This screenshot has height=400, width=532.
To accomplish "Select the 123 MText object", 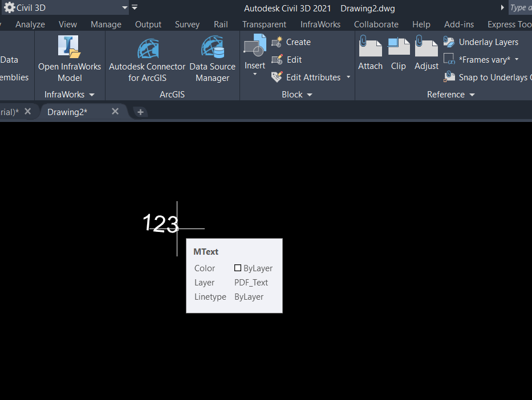I will click(x=160, y=223).
